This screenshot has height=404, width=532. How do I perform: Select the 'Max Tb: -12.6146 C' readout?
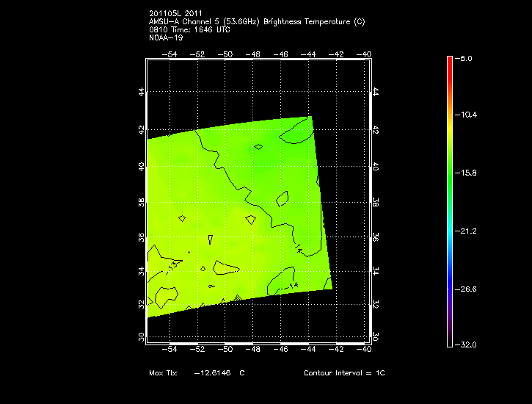197,373
